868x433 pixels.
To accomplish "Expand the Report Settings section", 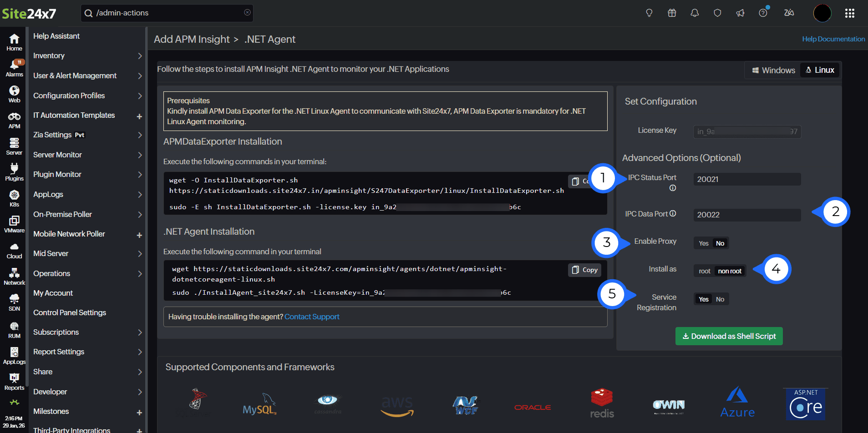I will 86,352.
